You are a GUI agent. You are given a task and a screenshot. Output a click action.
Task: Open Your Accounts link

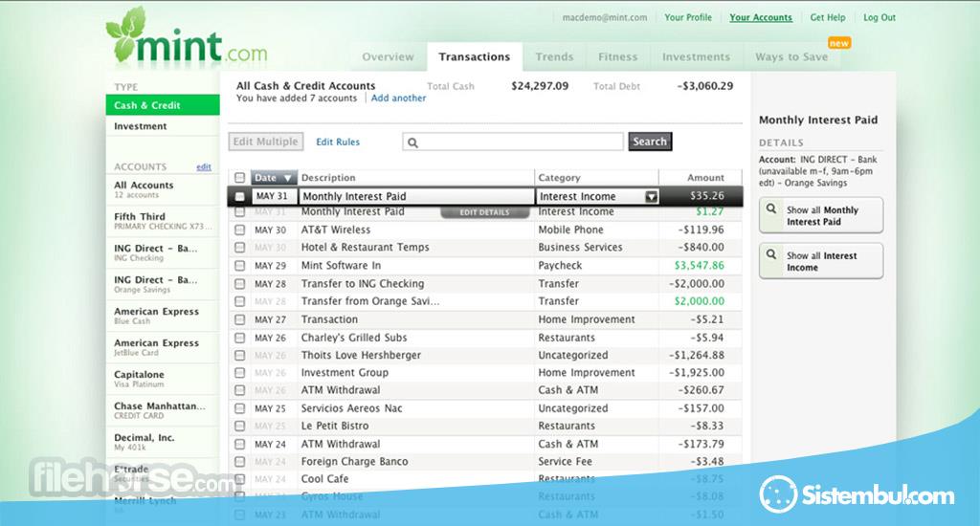tap(761, 17)
